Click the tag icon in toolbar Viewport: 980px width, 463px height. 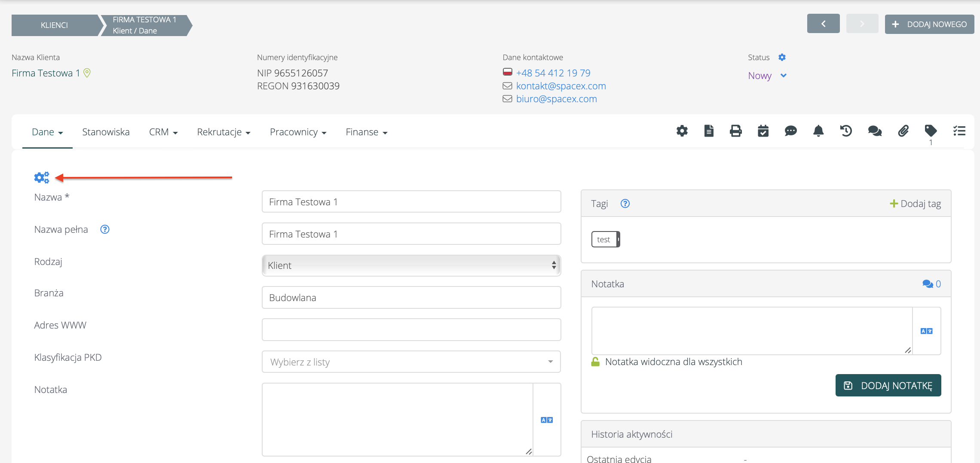[x=931, y=131]
